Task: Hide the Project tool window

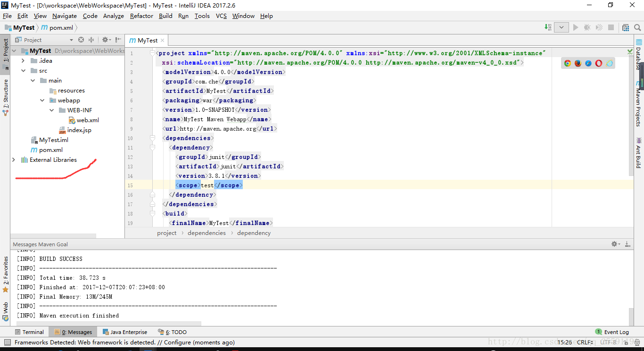Action: point(118,40)
